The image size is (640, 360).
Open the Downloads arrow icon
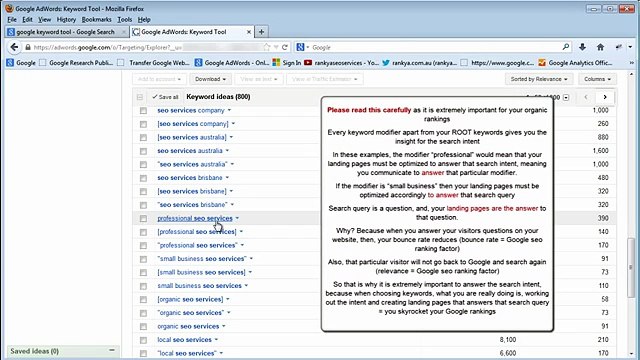[x=582, y=47]
